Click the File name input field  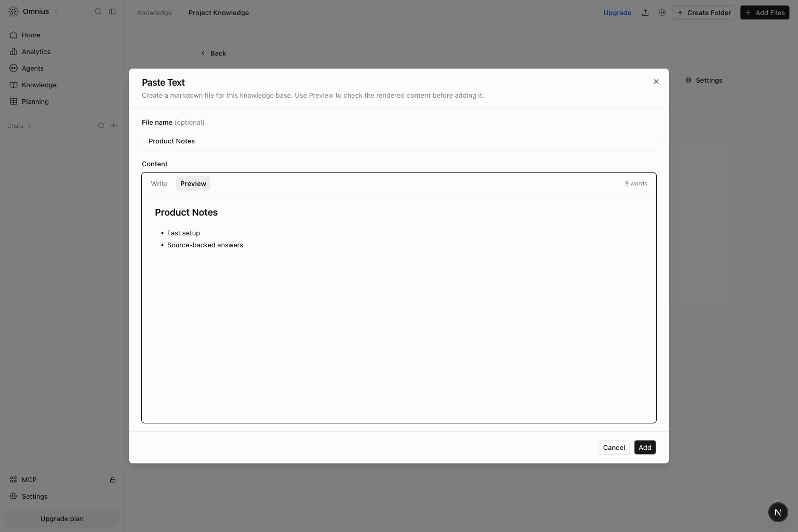[x=399, y=141]
